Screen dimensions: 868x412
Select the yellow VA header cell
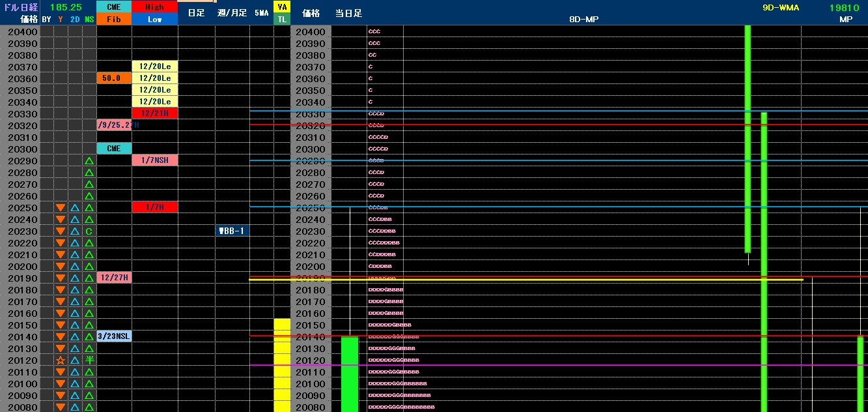[282, 7]
